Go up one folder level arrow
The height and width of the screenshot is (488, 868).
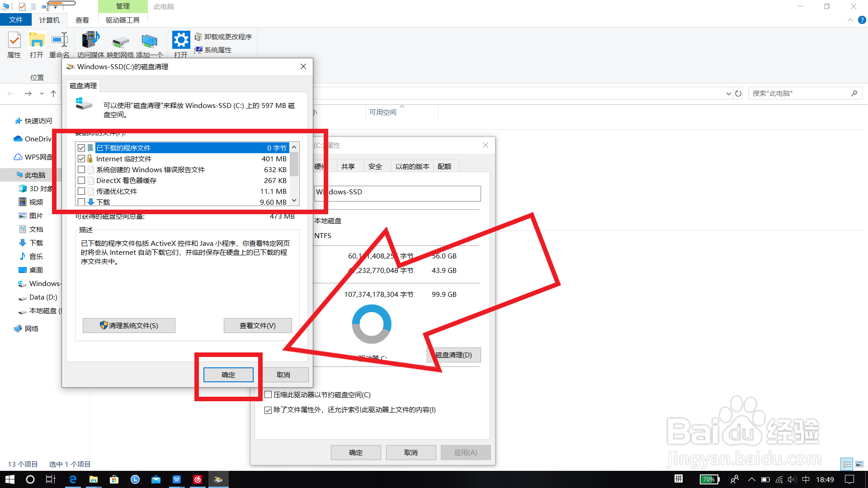coord(53,94)
